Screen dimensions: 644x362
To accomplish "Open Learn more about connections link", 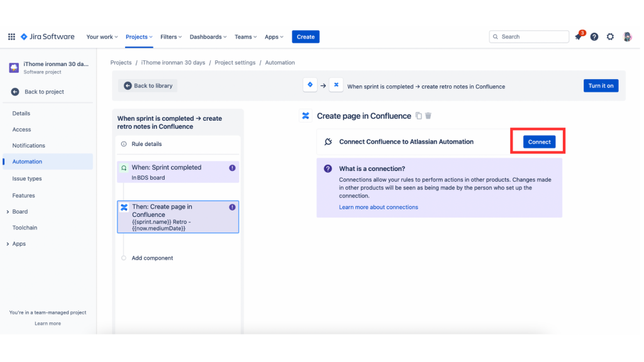I will coord(378,207).
